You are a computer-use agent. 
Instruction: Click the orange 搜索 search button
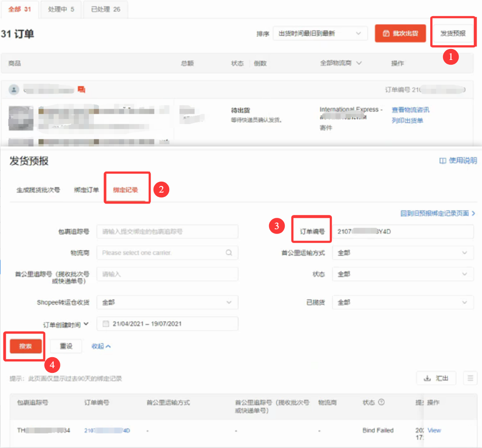point(26,346)
